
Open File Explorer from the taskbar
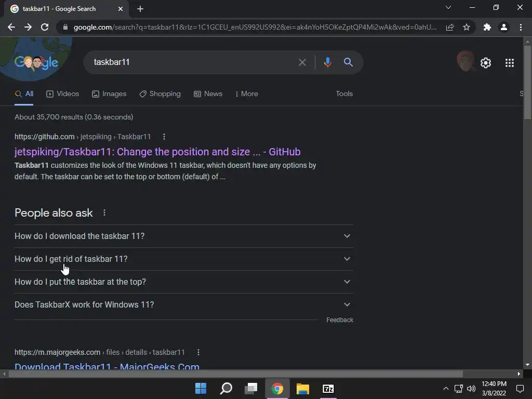[x=303, y=389]
